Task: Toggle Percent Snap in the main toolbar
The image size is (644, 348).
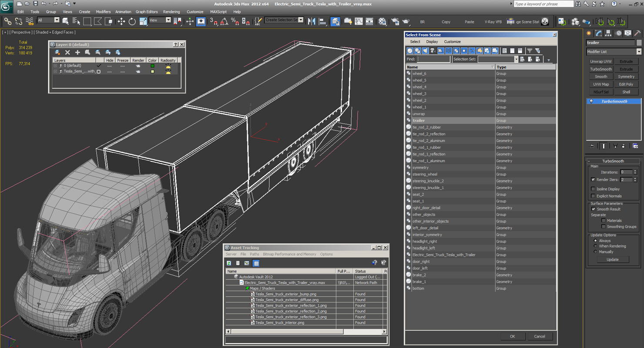Action: click(235, 21)
